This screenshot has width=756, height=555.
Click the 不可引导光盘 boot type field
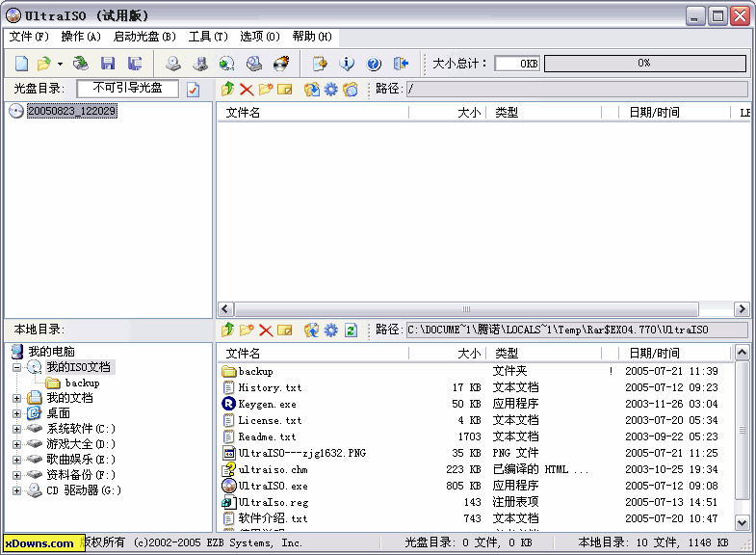(x=128, y=89)
